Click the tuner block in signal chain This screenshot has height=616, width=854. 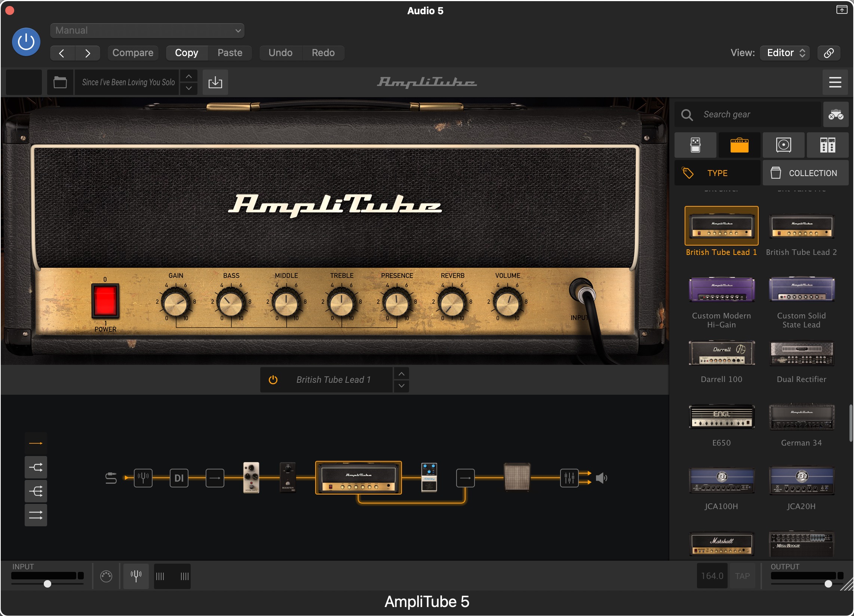point(143,478)
